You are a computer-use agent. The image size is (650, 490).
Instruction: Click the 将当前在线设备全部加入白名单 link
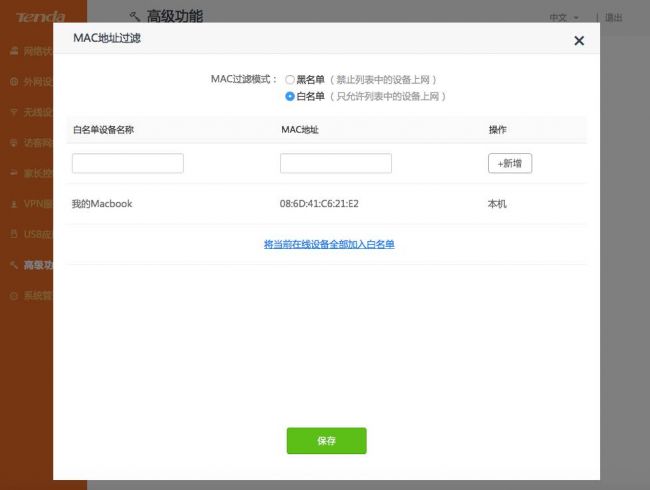point(329,244)
